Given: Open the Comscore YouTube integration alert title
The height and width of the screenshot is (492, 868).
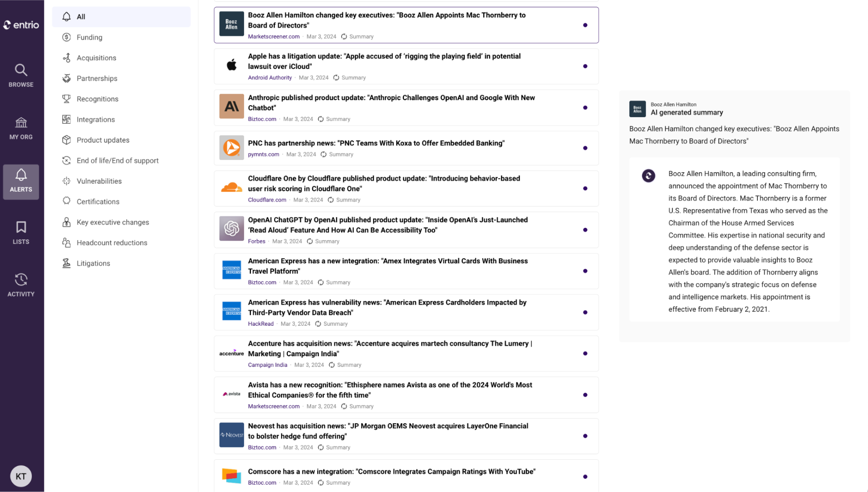Looking at the screenshot, I should point(392,471).
